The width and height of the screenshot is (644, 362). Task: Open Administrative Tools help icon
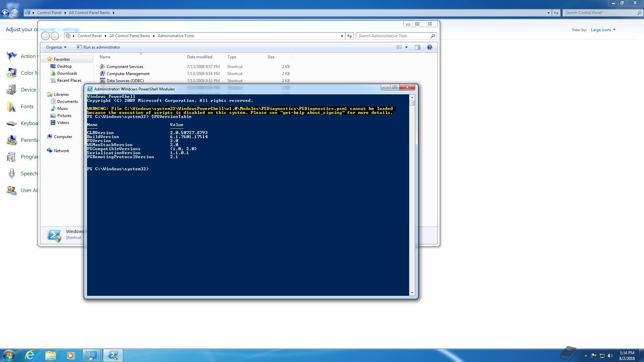pos(429,47)
